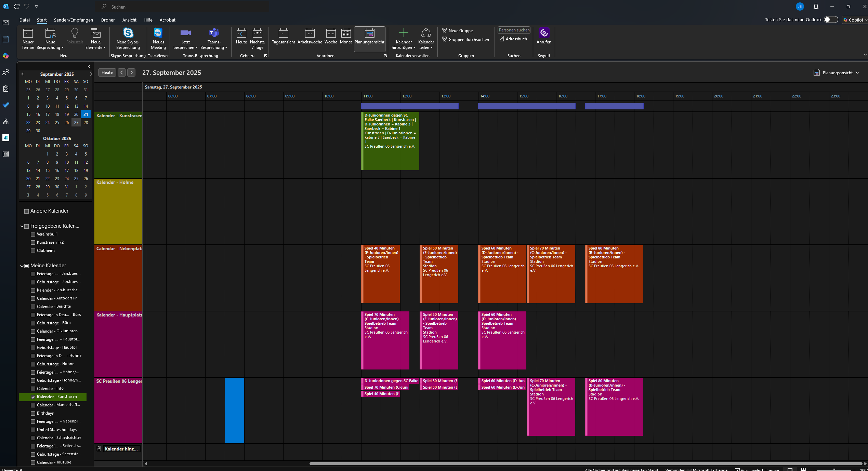Open the Datei menu

point(25,20)
